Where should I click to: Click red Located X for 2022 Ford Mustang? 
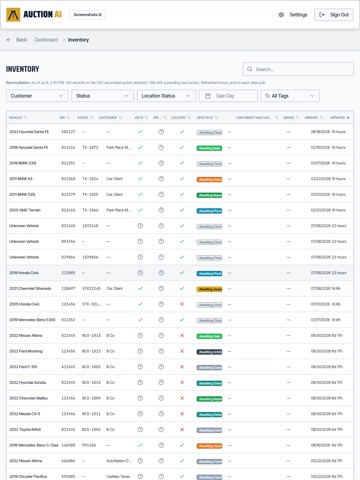tap(182, 351)
